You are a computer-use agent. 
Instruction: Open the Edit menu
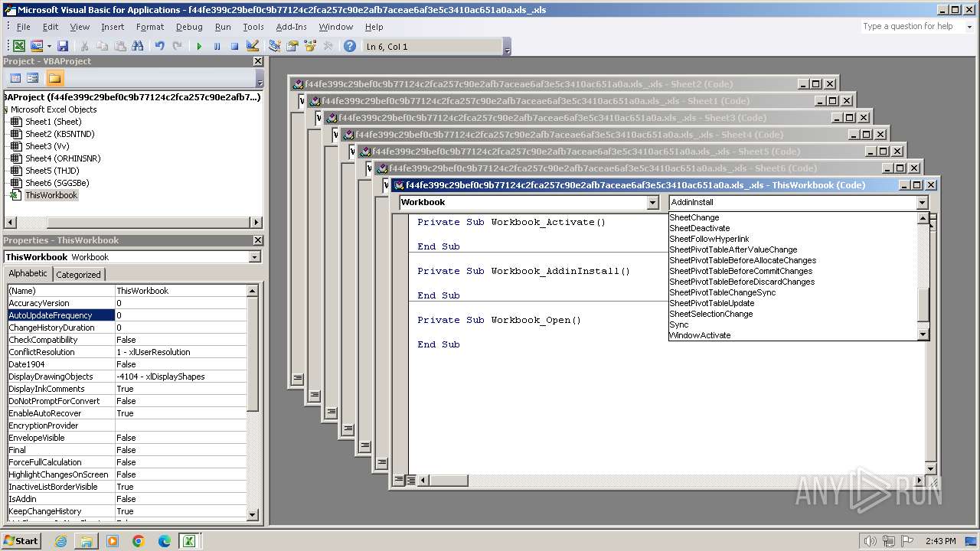click(x=51, y=27)
